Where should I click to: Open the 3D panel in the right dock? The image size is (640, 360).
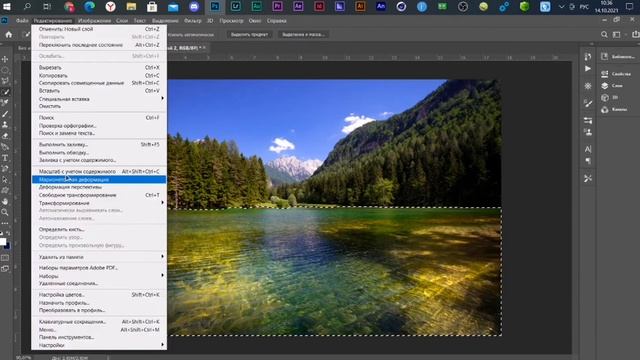pyautogui.click(x=609, y=98)
